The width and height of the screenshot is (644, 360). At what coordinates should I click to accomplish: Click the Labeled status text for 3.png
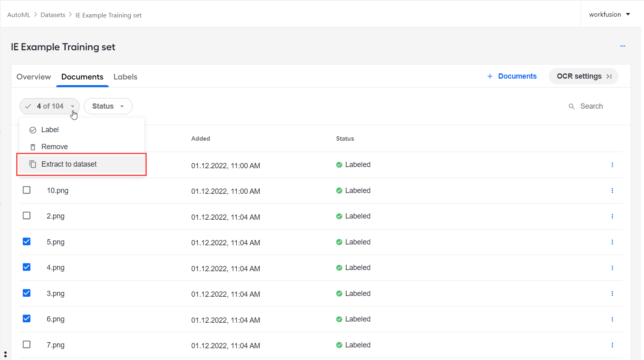click(358, 294)
